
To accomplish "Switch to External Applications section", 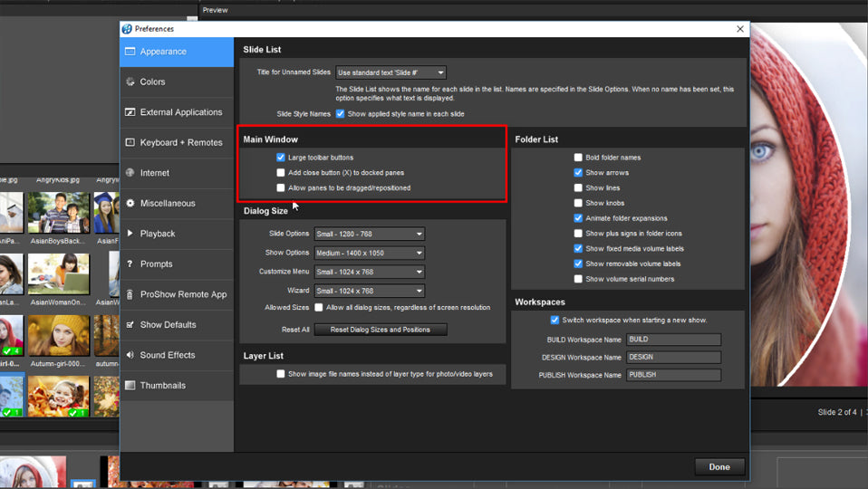I will click(177, 112).
